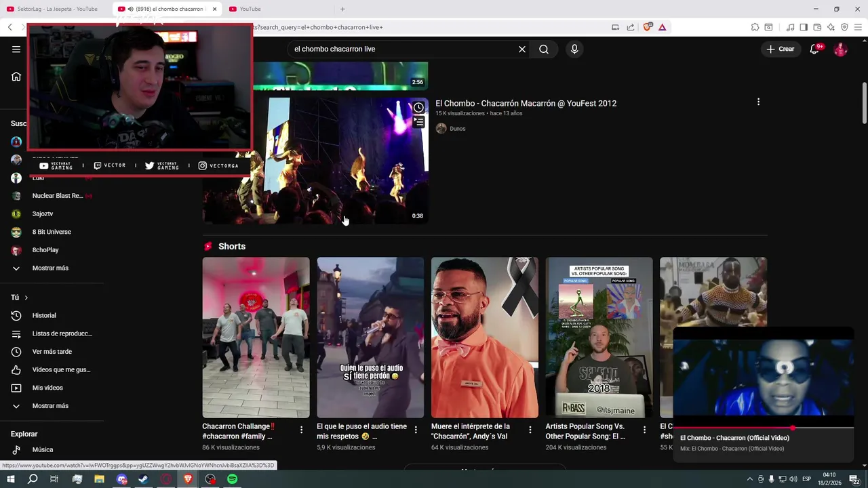Open the Tú section chevron

[x=26, y=298]
